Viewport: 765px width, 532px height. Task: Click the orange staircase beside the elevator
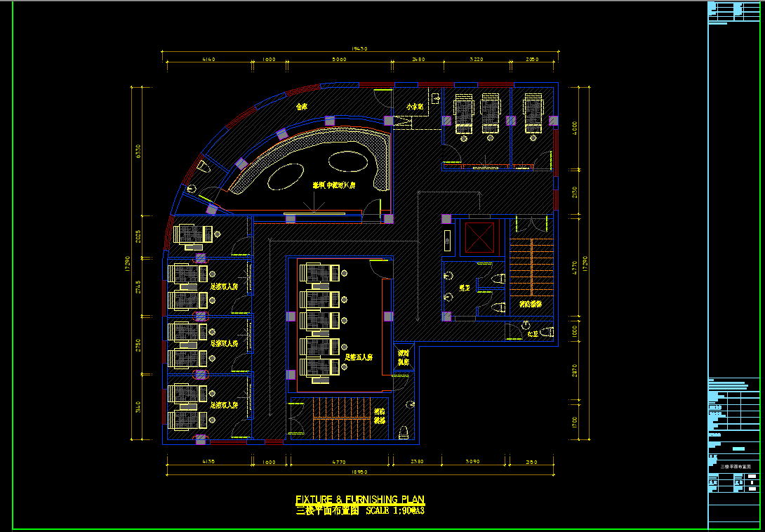(x=531, y=267)
